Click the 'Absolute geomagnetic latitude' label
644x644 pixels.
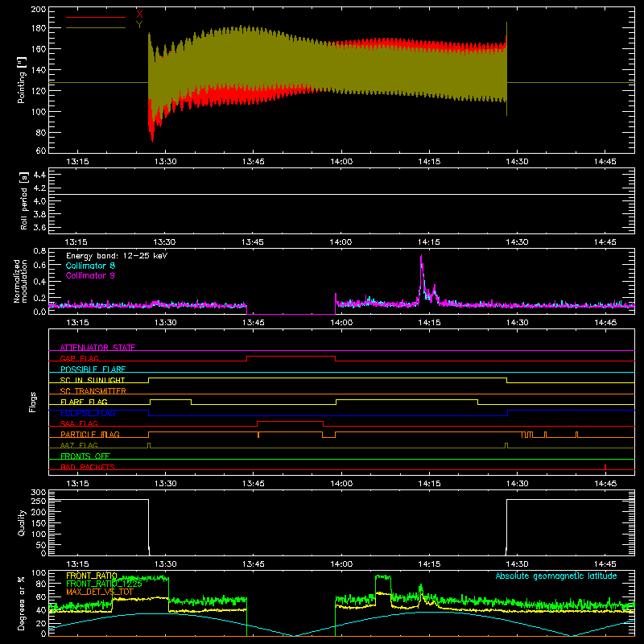[x=556, y=576]
